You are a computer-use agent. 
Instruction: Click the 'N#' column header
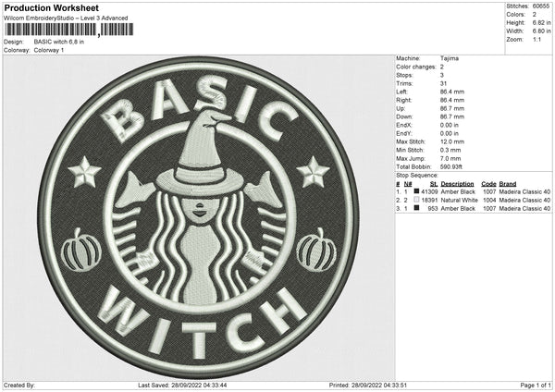[x=408, y=184]
